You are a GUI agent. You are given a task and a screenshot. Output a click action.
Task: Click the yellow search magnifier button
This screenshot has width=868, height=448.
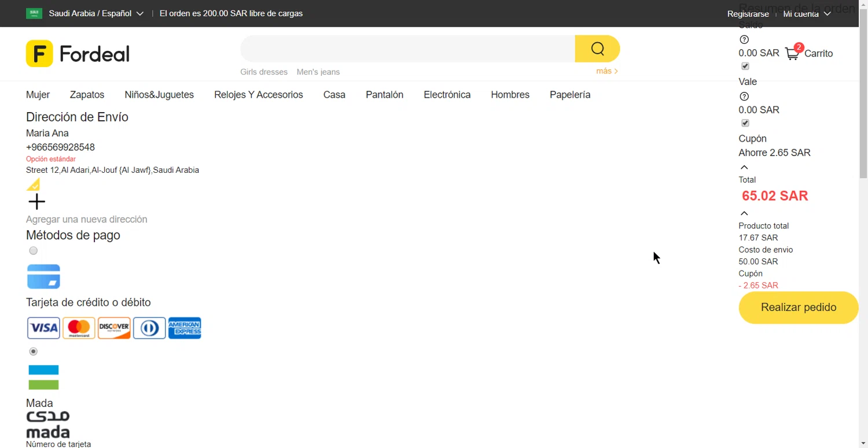(597, 49)
